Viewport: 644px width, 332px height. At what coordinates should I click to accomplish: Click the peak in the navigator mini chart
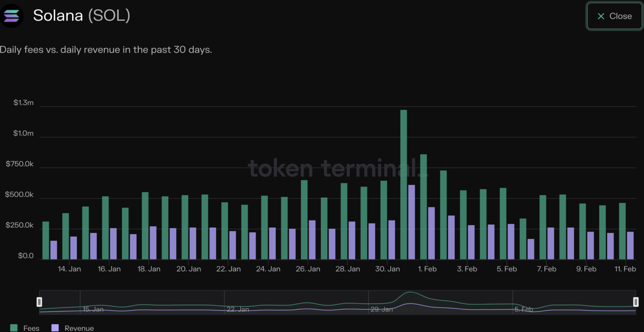pyautogui.click(x=410, y=293)
